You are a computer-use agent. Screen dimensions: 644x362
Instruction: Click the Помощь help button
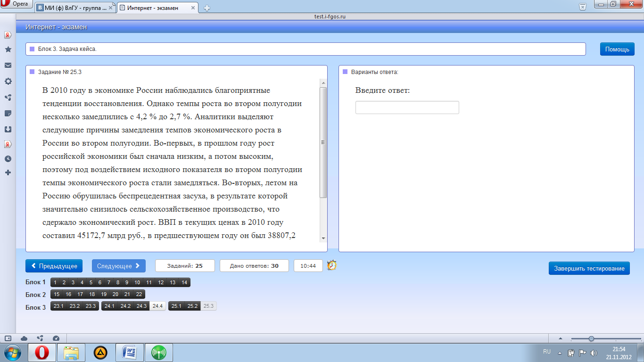617,49
